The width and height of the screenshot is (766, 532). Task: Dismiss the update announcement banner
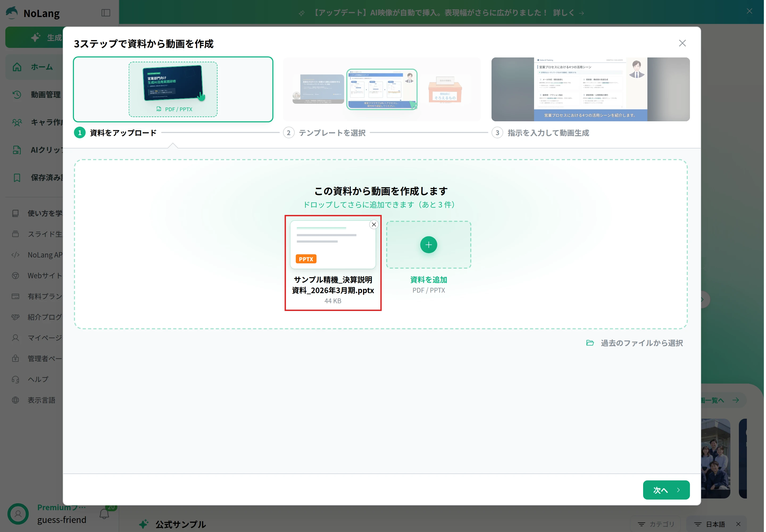click(749, 11)
